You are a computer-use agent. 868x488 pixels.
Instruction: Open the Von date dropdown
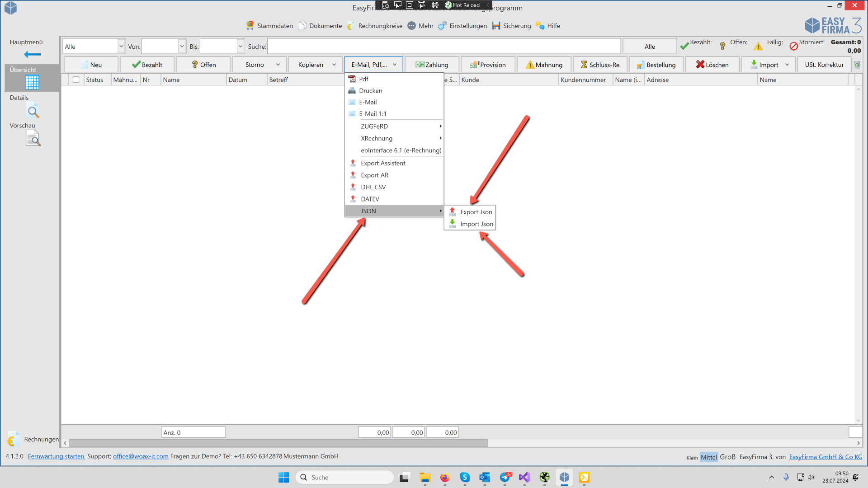click(182, 47)
